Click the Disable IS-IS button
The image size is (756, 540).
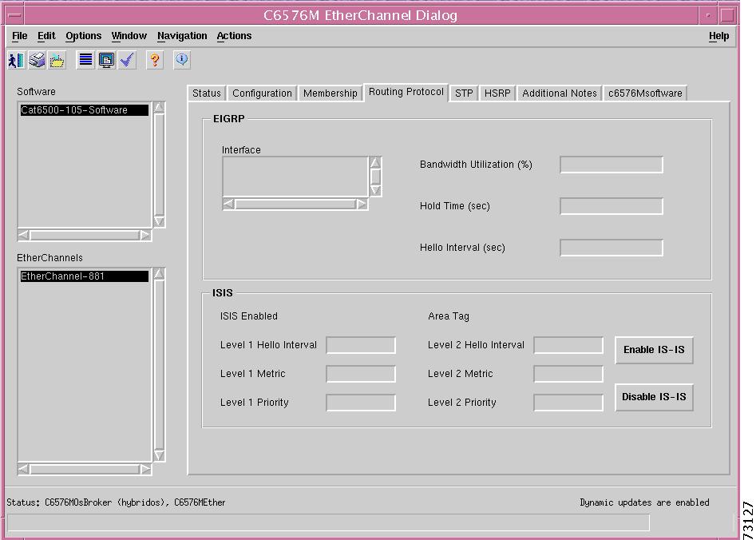(654, 397)
